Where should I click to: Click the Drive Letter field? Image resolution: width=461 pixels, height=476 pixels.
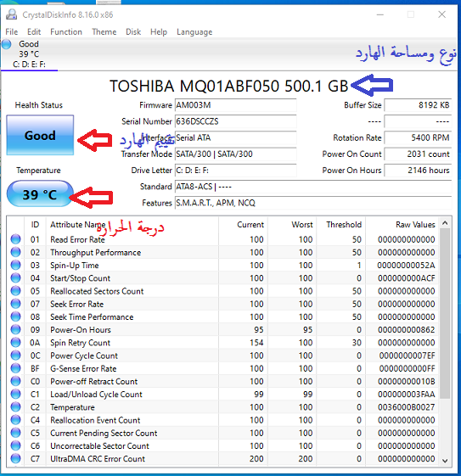[x=236, y=171]
